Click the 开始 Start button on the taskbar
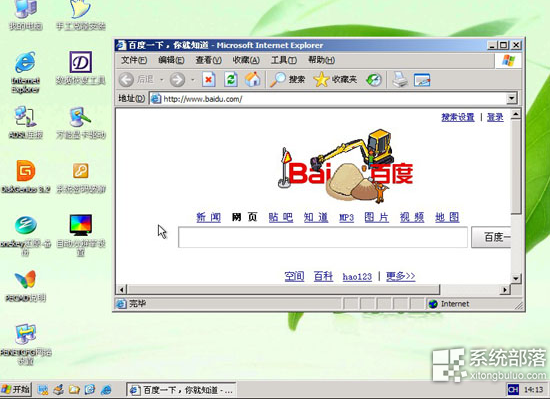Viewport: 550px width, 400px height. coord(16,389)
